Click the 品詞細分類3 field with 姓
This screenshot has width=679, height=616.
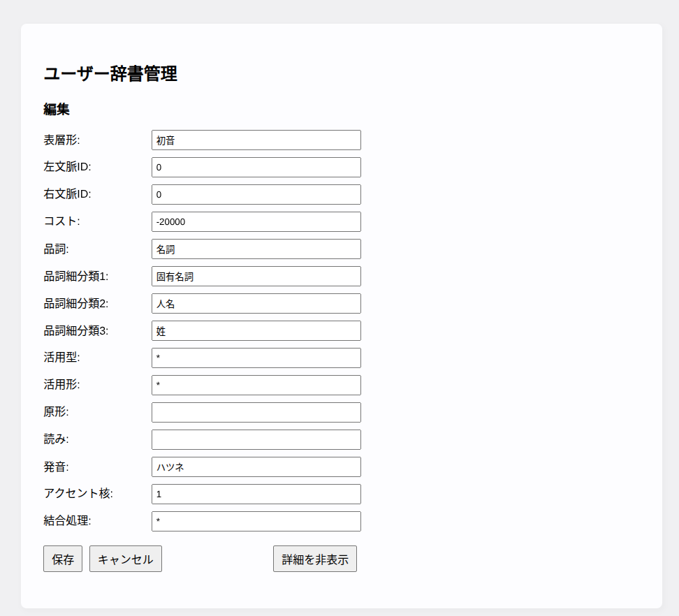[256, 330]
